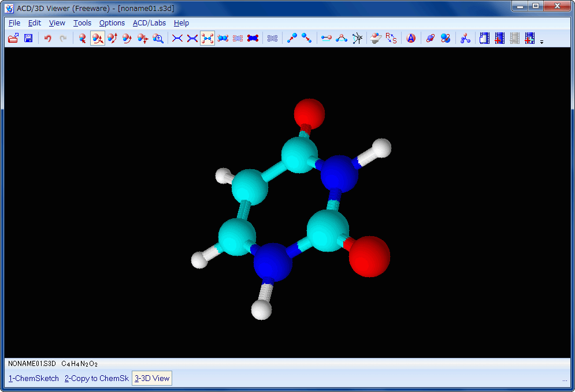
Task: Select the Zoom magnifier tool
Action: click(158, 38)
